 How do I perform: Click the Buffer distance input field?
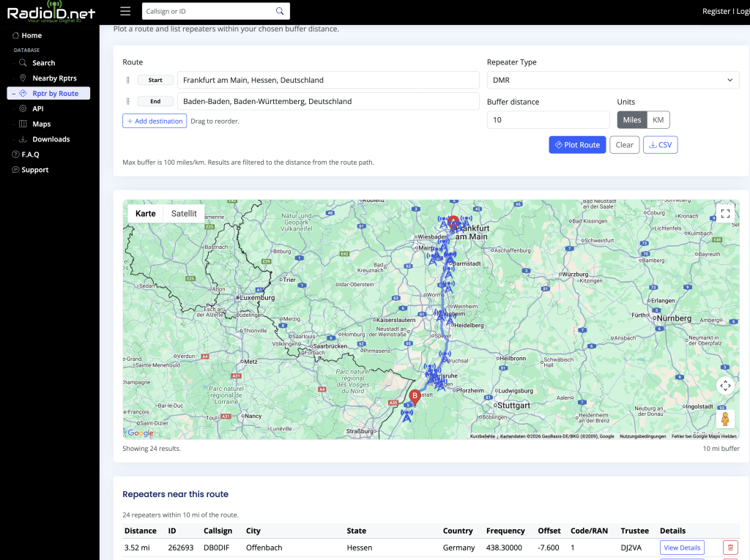click(x=548, y=120)
